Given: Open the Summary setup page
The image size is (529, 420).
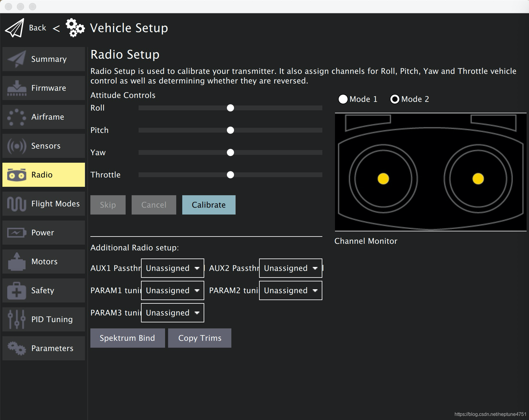Looking at the screenshot, I should pyautogui.click(x=44, y=59).
